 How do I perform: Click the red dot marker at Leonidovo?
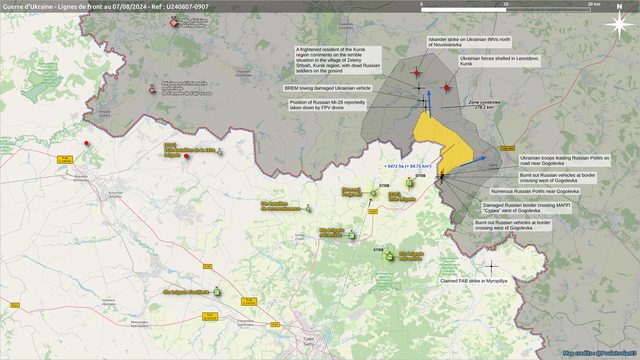pyautogui.click(x=446, y=88)
